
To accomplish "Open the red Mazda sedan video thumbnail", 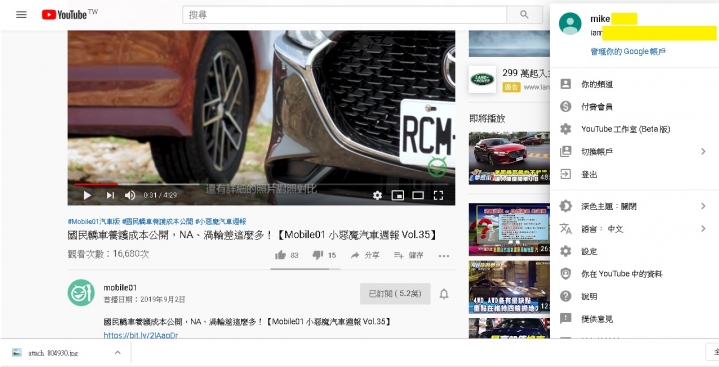I will 509,158.
